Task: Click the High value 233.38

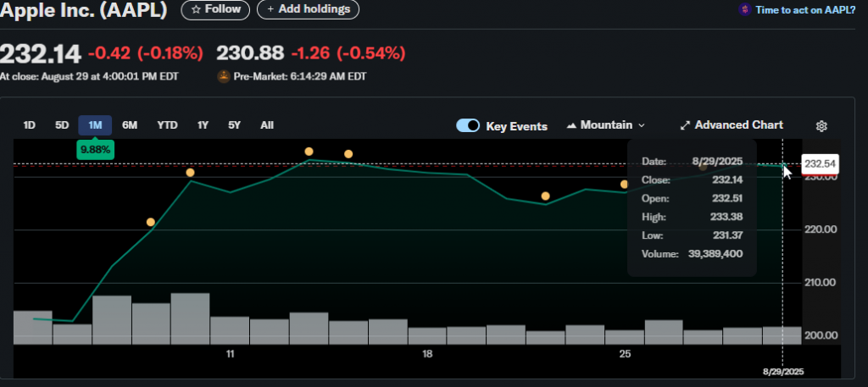Action: pyautogui.click(x=726, y=217)
